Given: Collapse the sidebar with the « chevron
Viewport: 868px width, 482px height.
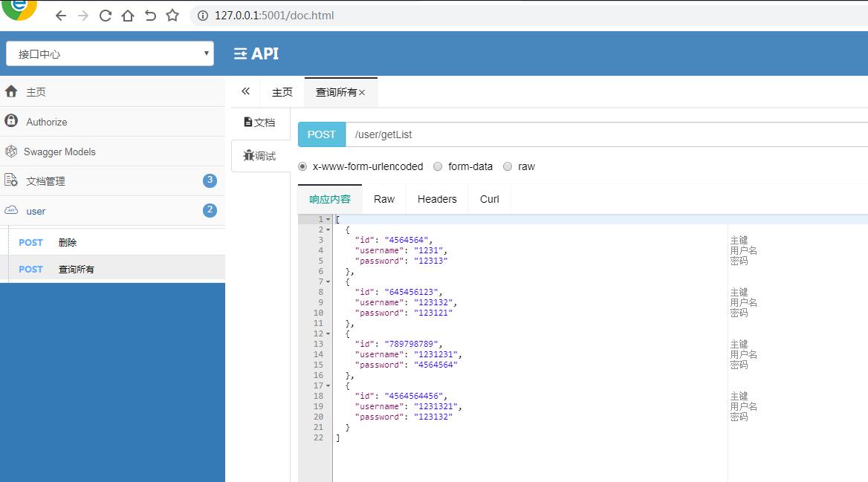Looking at the screenshot, I should (244, 91).
